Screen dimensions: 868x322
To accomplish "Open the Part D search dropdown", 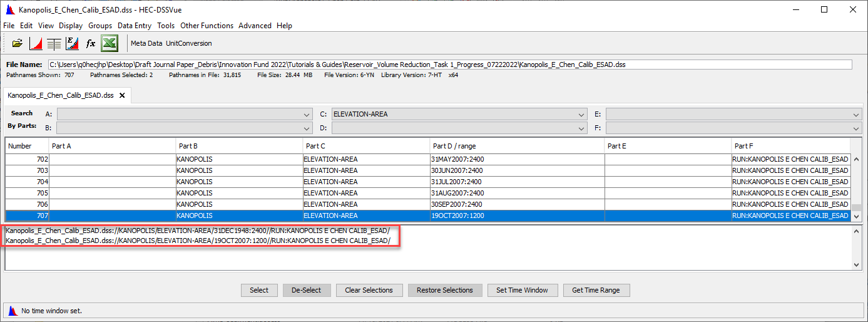I will (x=581, y=128).
